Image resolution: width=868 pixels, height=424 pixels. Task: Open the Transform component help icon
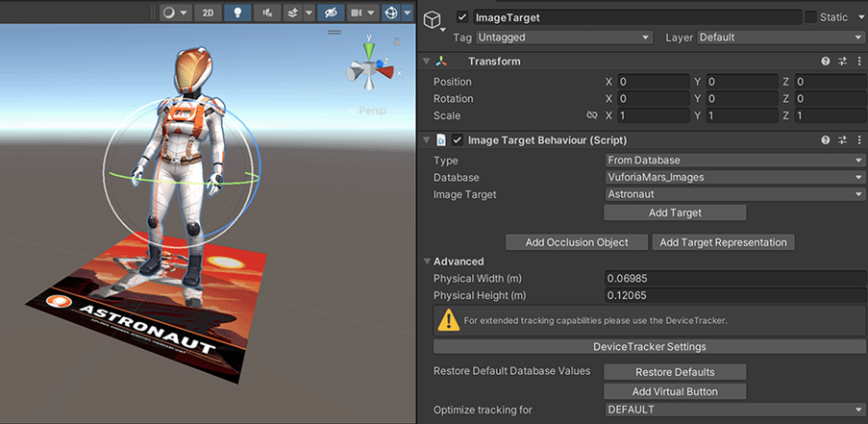pyautogui.click(x=825, y=62)
